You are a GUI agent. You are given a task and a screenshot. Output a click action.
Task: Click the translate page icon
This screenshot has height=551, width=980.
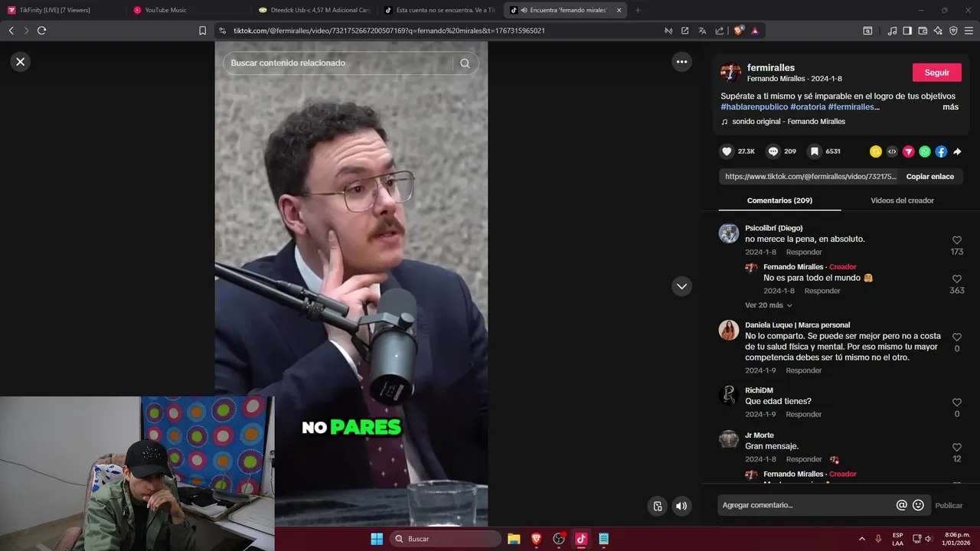click(702, 31)
